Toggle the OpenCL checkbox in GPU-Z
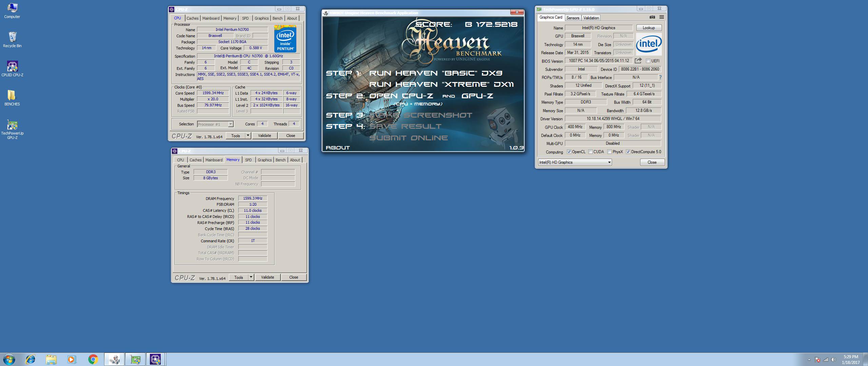This screenshot has width=868, height=366. coord(569,152)
